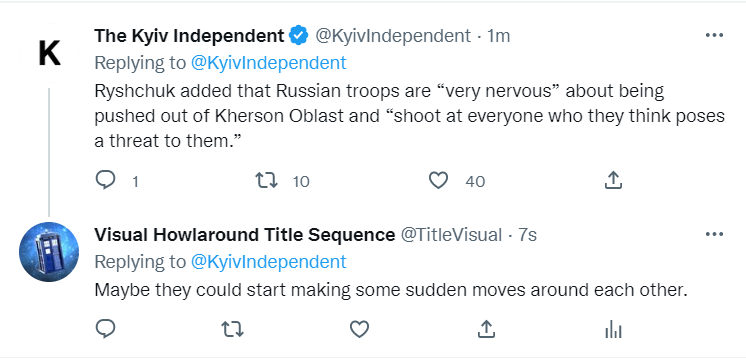The width and height of the screenshot is (746, 362).
Task: View analytics for the TitleVisual tweet
Action: pyautogui.click(x=613, y=329)
